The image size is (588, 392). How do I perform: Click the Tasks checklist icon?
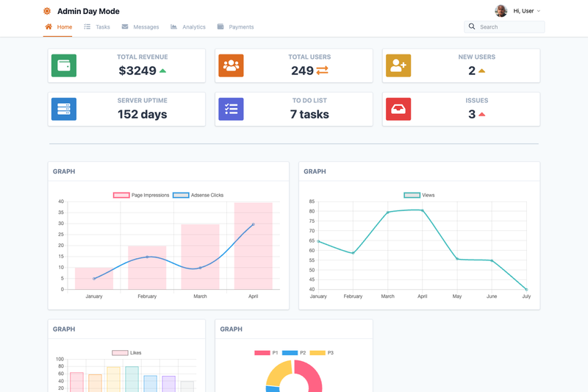[x=87, y=26]
